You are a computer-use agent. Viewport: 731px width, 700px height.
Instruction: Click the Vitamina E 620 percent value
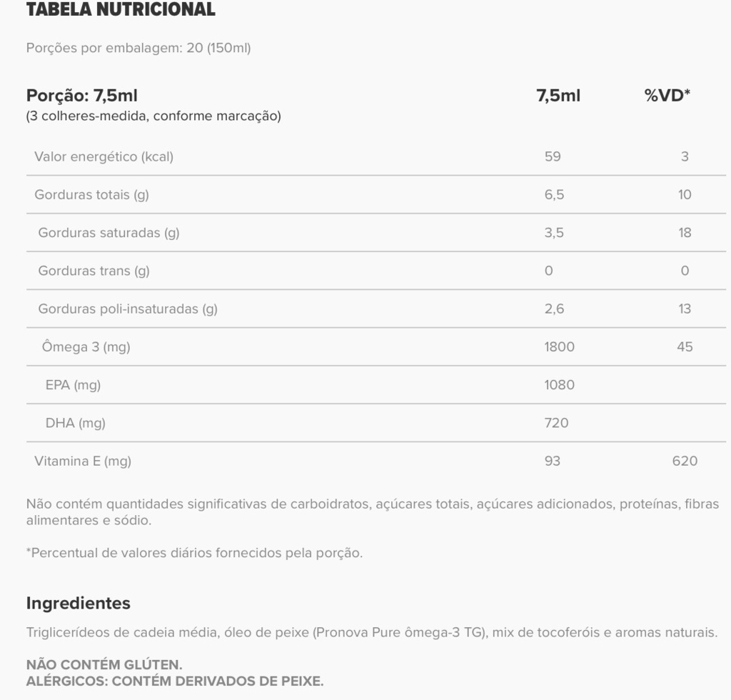coord(685,461)
